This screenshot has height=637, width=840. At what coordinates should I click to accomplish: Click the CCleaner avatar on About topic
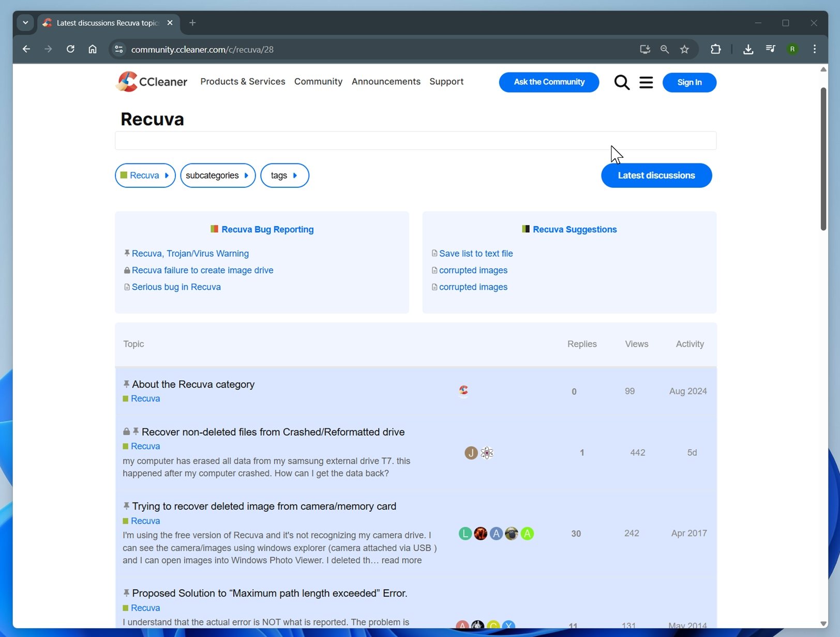463,391
